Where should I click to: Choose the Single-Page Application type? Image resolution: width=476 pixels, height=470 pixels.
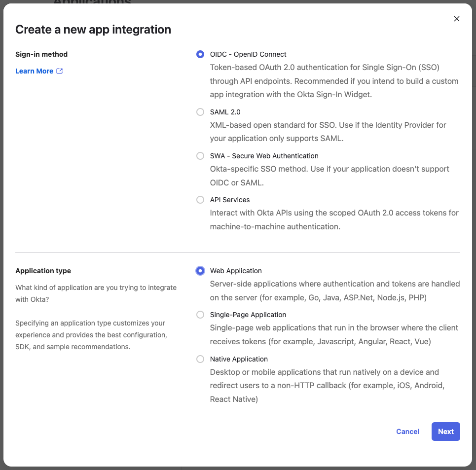click(x=200, y=315)
